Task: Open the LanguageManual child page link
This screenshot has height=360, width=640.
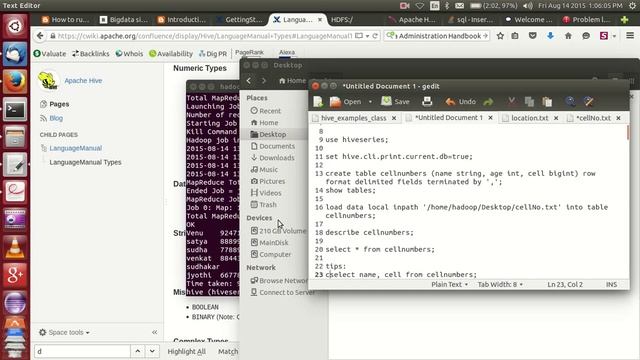Action: click(x=76, y=148)
